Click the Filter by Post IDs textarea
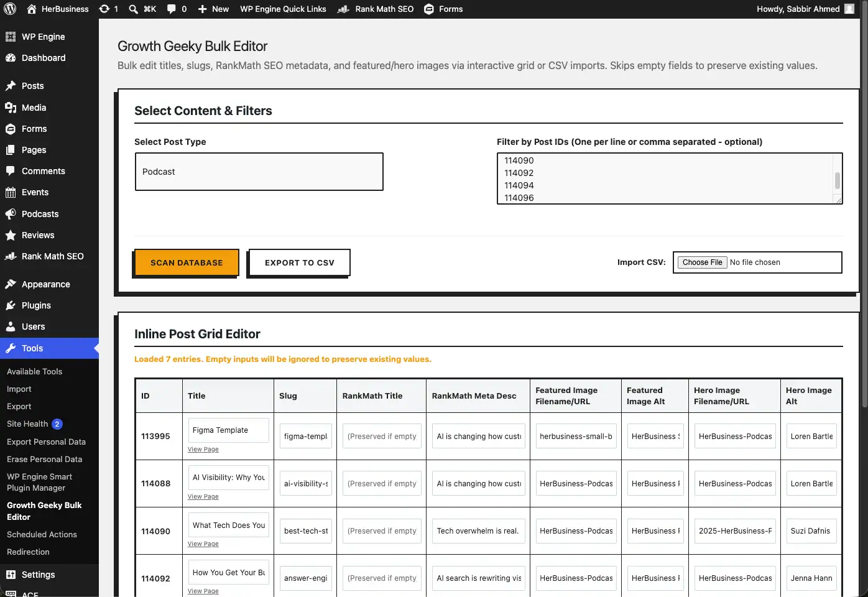Screen dimensions: 868x597 pyautogui.click(x=670, y=178)
